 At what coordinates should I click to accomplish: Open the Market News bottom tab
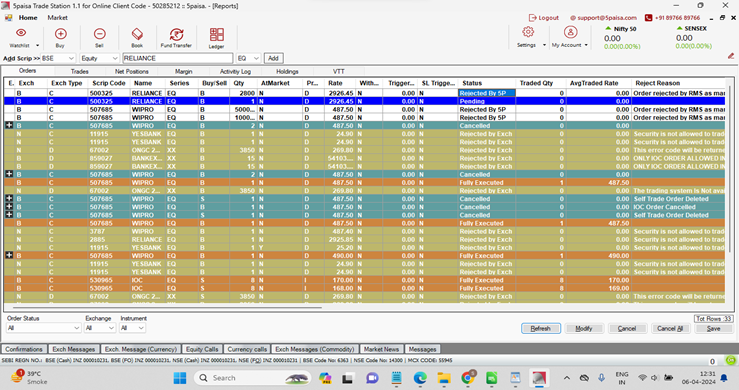pos(381,349)
